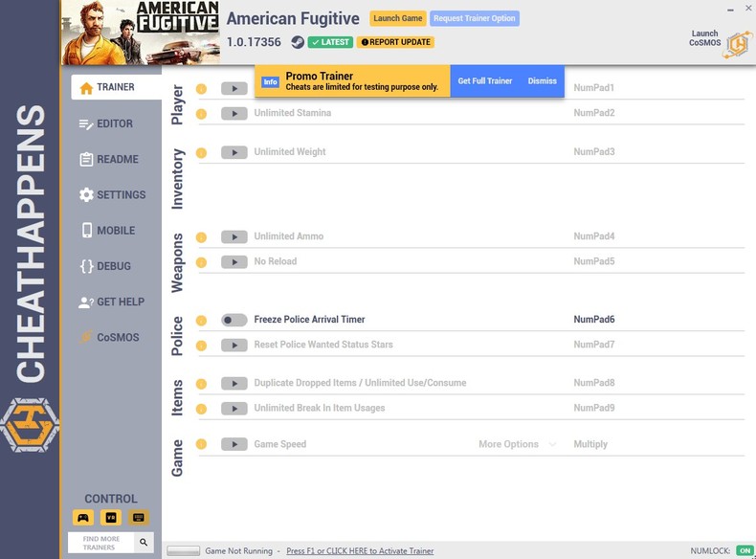
Task: Click the Launch Game button
Action: (x=398, y=18)
